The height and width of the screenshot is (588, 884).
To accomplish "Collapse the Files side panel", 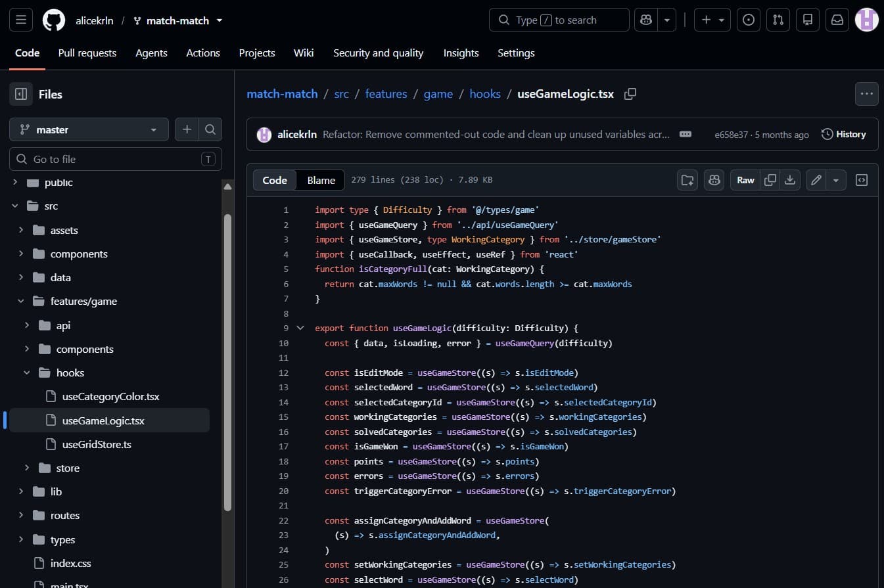I will 20,94.
